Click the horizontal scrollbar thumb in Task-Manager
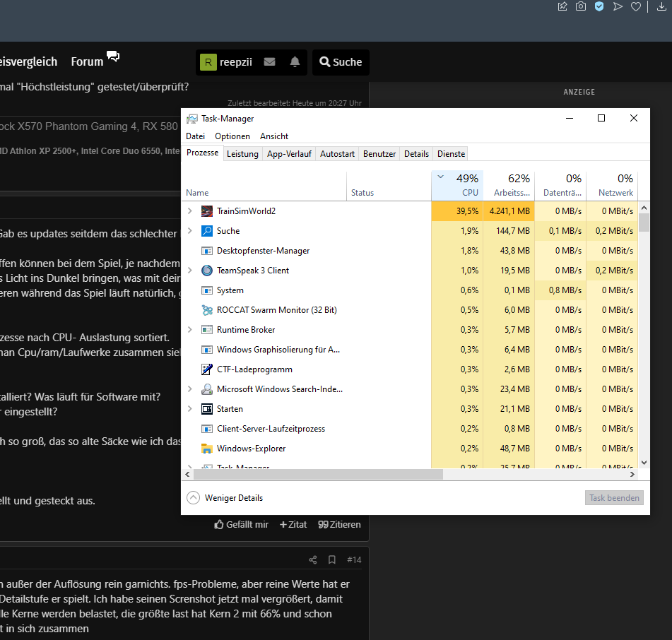Image resolution: width=672 pixels, height=640 pixels. coord(318,474)
